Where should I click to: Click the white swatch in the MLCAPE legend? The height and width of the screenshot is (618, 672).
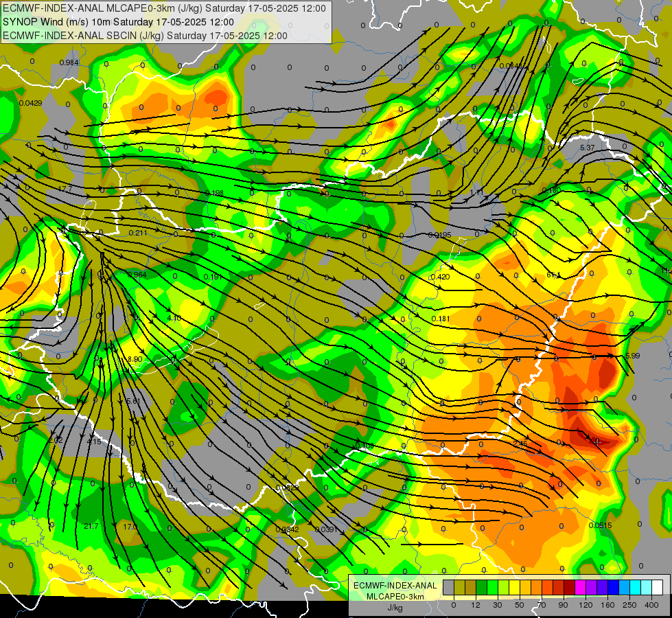tap(658, 587)
